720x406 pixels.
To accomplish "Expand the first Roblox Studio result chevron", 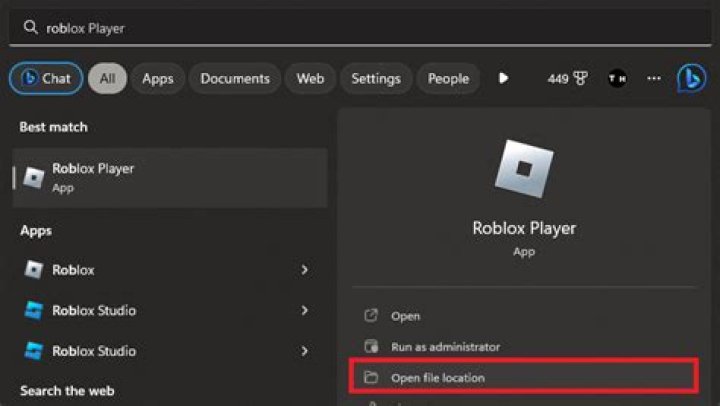I will pyautogui.click(x=305, y=310).
